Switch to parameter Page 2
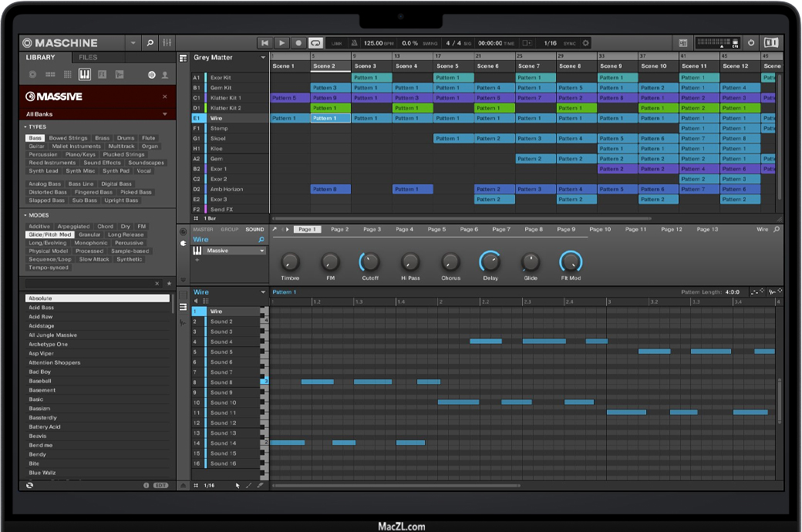802x532 pixels. 340,230
